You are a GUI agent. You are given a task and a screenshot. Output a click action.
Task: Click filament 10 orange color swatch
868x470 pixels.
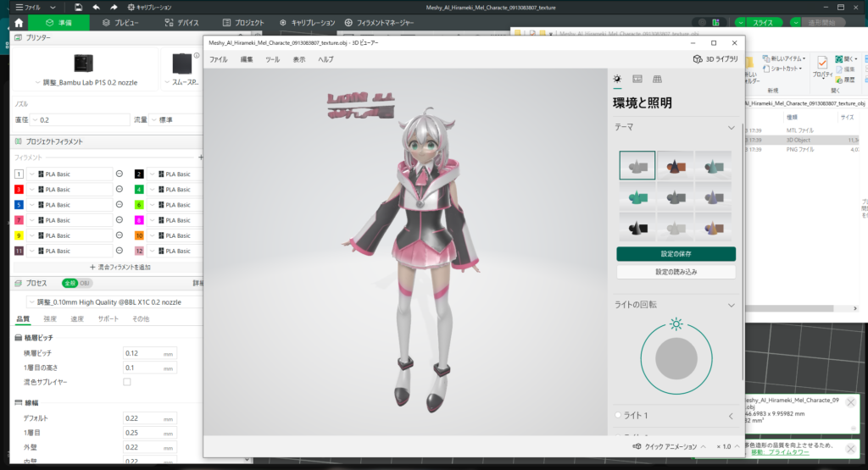(x=139, y=235)
